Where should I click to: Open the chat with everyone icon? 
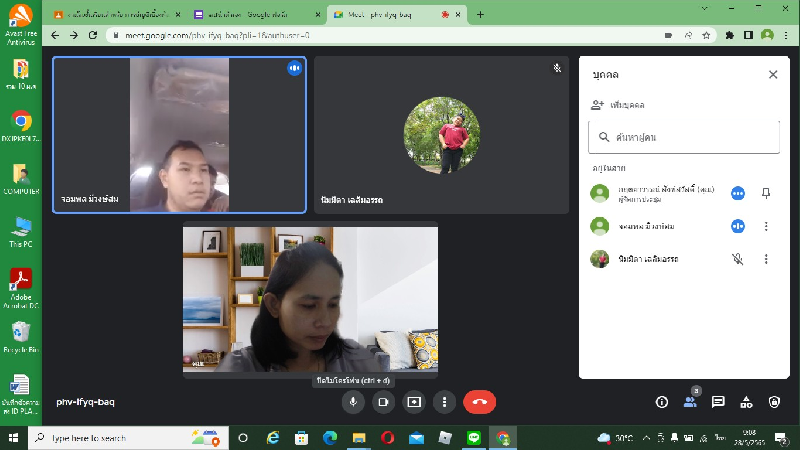point(718,402)
